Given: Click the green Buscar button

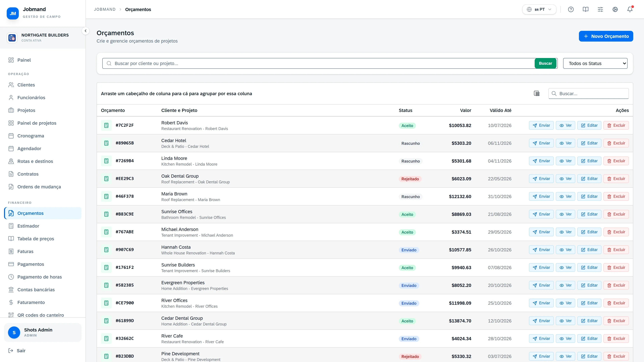Looking at the screenshot, I should pos(545,64).
